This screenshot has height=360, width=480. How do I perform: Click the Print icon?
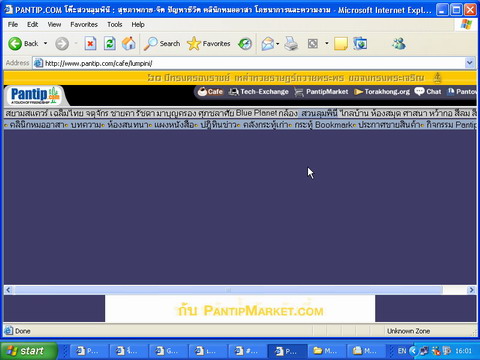tap(291, 44)
